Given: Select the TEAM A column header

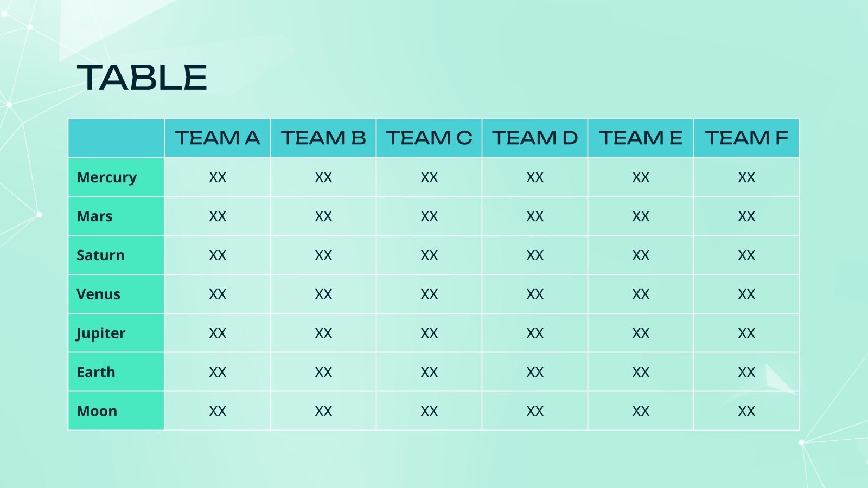Looking at the screenshot, I should [218, 138].
